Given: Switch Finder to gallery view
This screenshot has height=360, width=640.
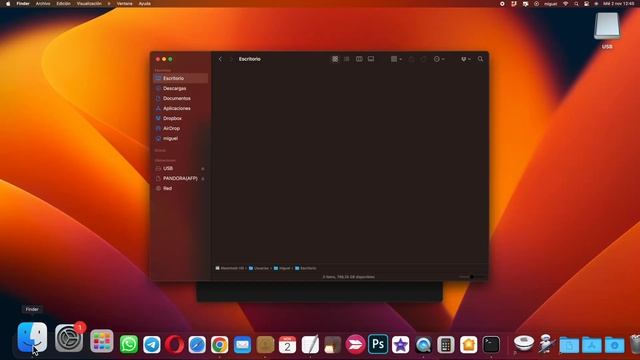Looking at the screenshot, I should click(371, 59).
